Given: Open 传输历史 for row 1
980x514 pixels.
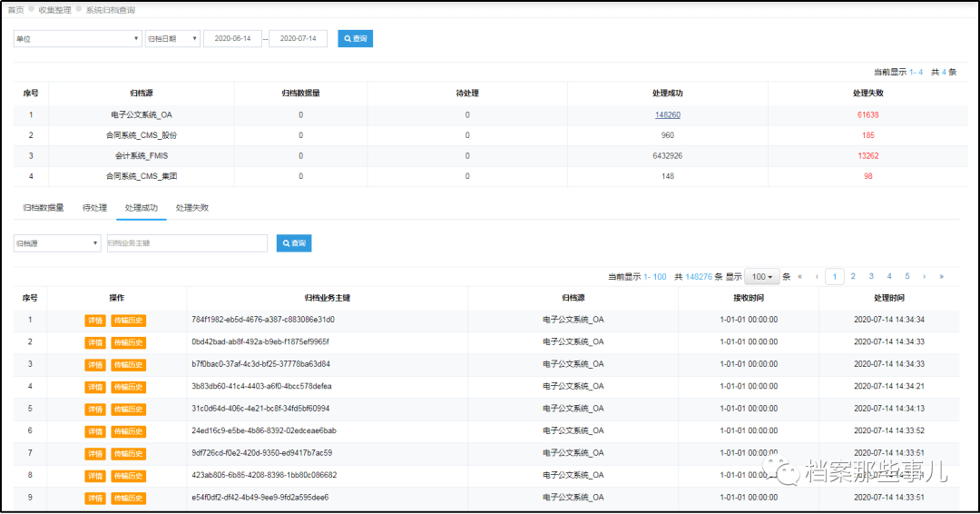Looking at the screenshot, I should coord(128,321).
